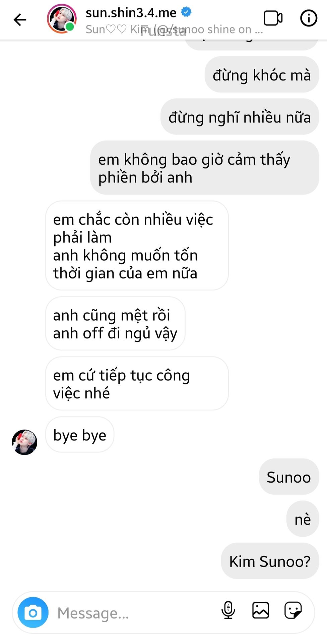
Task: Open the photo gallery icon
Action: pyautogui.click(x=261, y=610)
